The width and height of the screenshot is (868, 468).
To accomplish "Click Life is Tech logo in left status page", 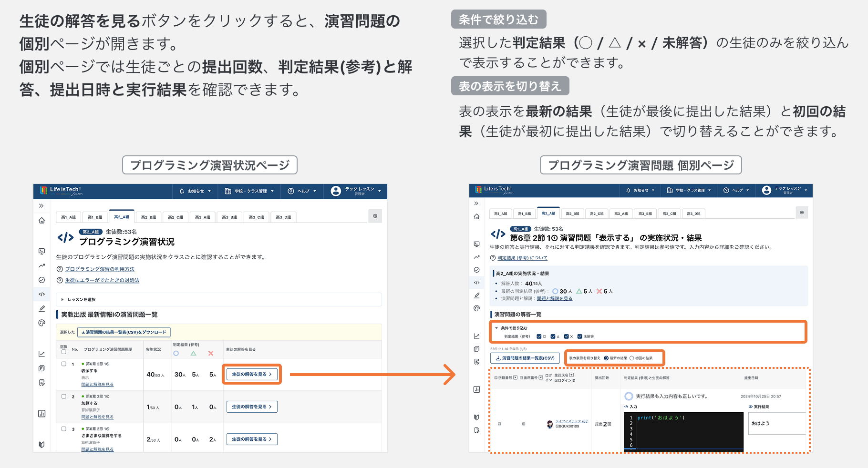I will click(61, 191).
